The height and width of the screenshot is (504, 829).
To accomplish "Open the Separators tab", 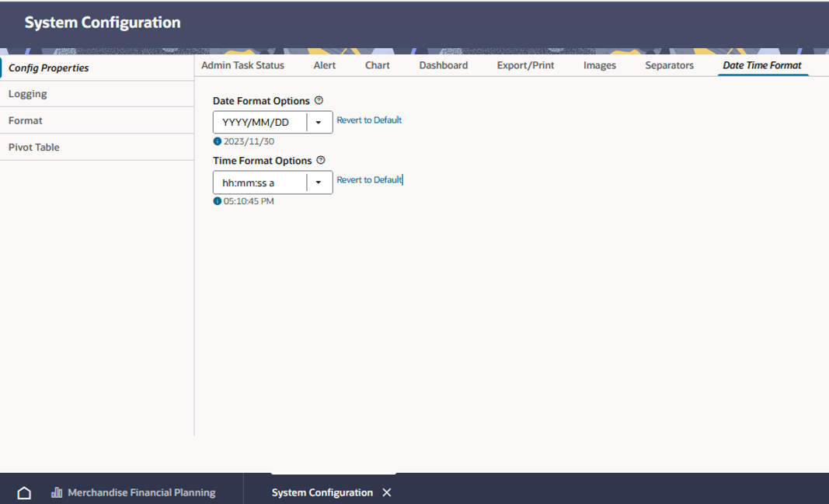I will click(x=669, y=65).
